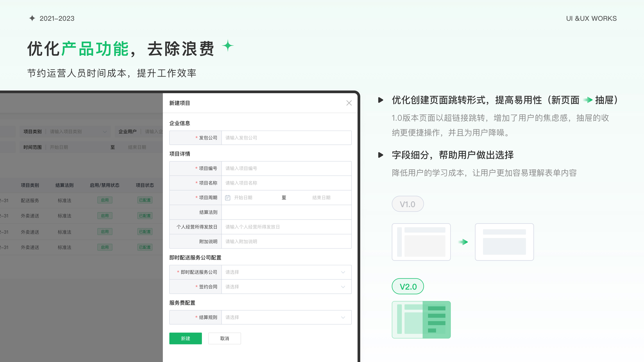Click the 启用 tag in 配送服务 row
The width and height of the screenshot is (644, 362).
click(x=105, y=200)
